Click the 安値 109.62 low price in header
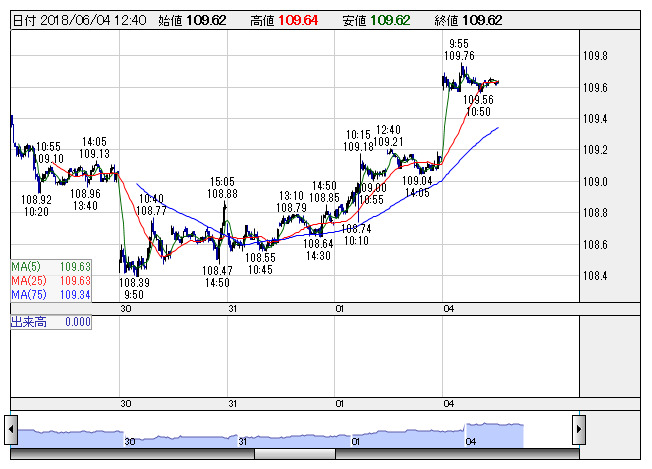Image resolution: width=652 pixels, height=469 pixels. pyautogui.click(x=376, y=20)
